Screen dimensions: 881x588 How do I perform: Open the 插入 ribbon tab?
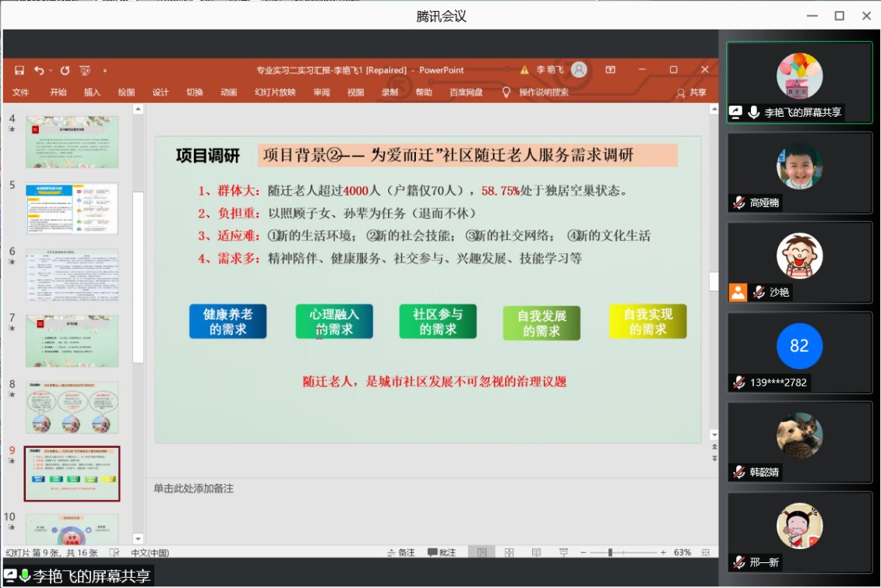(92, 92)
